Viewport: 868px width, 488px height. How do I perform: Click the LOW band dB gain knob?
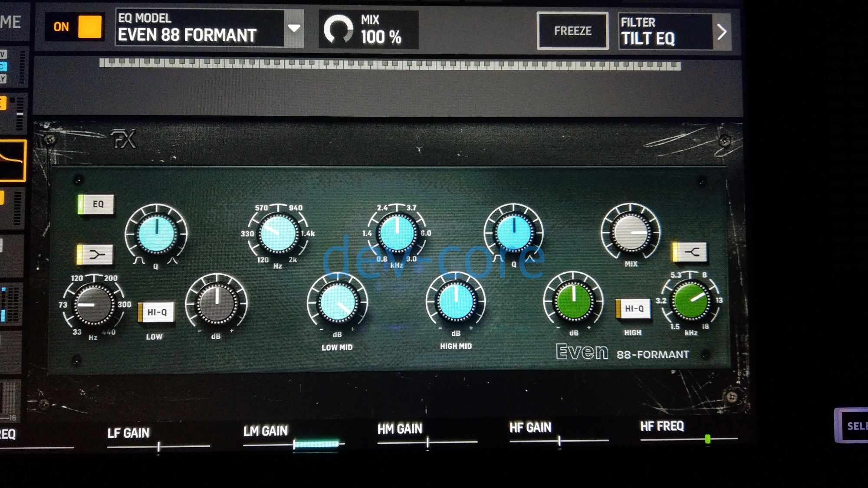[217, 304]
